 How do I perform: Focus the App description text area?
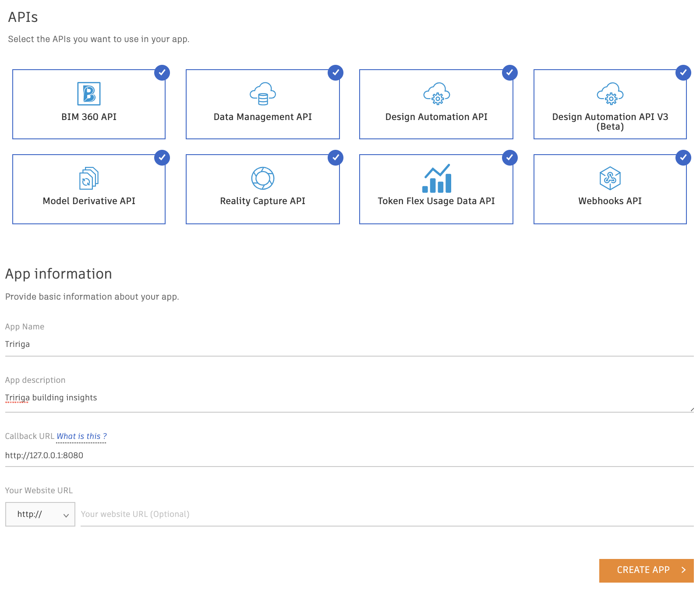(349, 398)
